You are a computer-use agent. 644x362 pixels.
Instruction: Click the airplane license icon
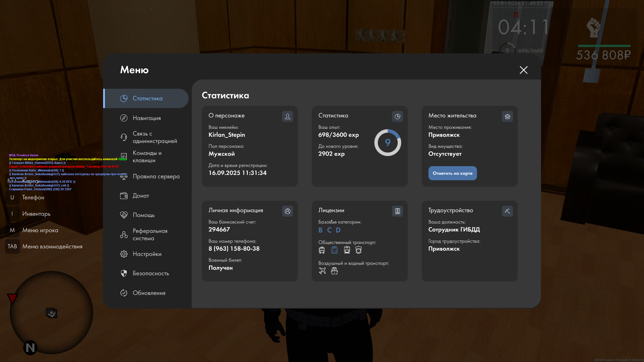[322, 271]
